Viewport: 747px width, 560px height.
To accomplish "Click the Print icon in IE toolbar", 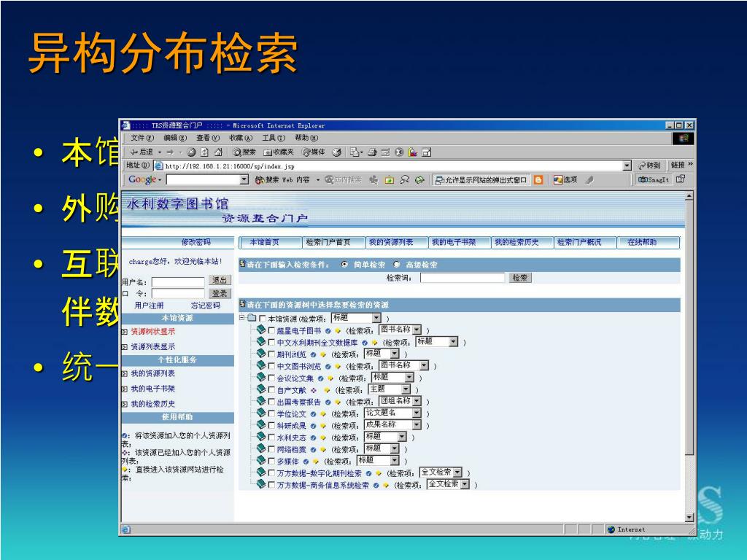I will 373,152.
